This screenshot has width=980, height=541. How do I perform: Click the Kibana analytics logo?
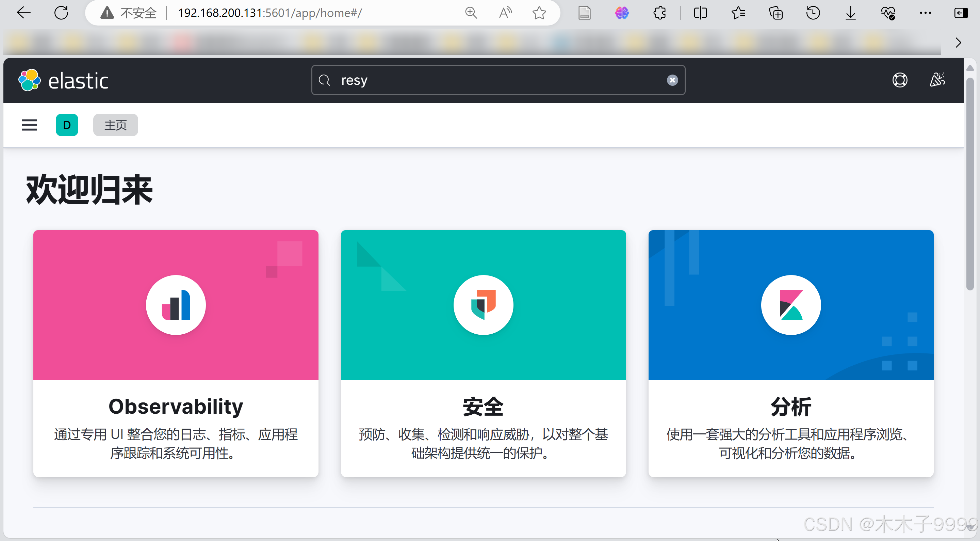click(791, 305)
